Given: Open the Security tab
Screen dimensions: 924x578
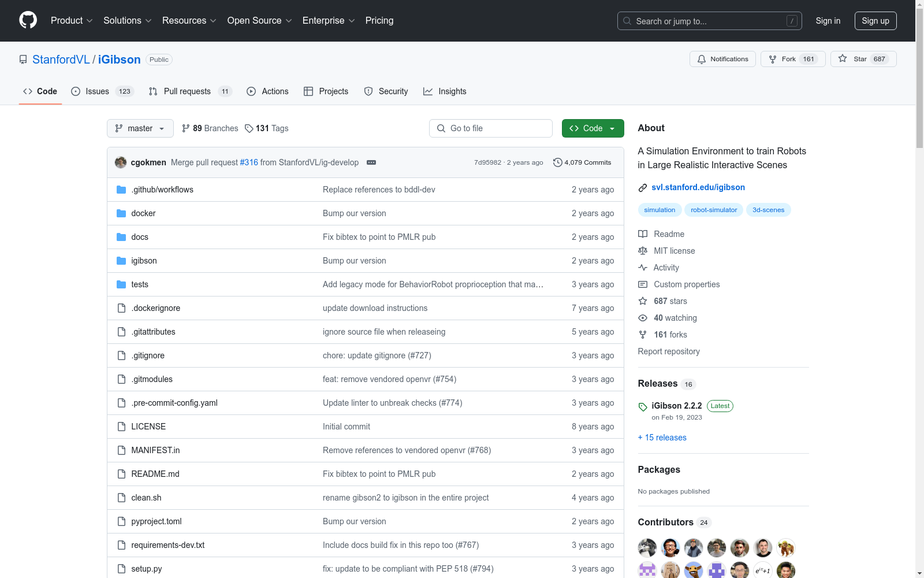Looking at the screenshot, I should click(x=386, y=91).
